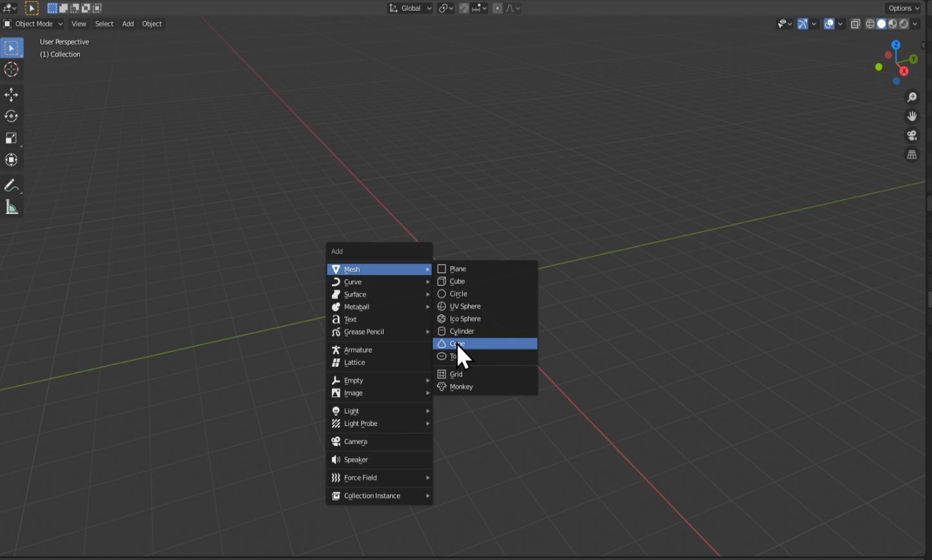Screen dimensions: 932x560
Task: Click the red X axis on gizmo
Action: (x=904, y=71)
